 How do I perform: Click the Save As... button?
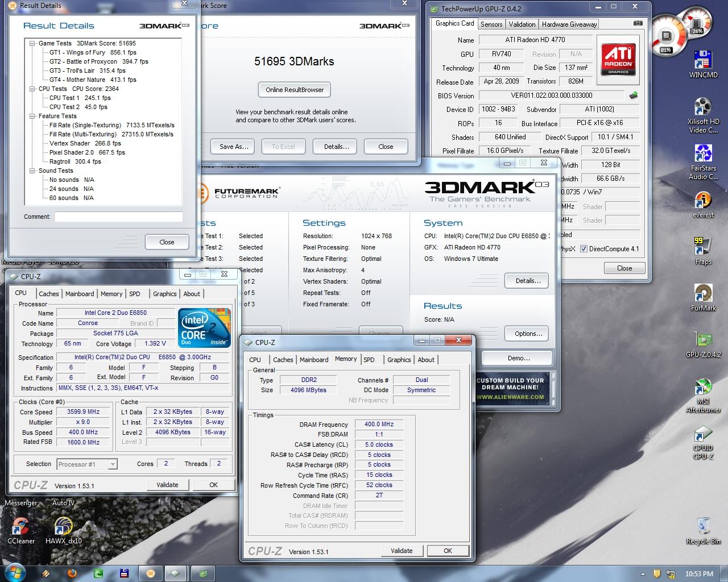coord(234,147)
